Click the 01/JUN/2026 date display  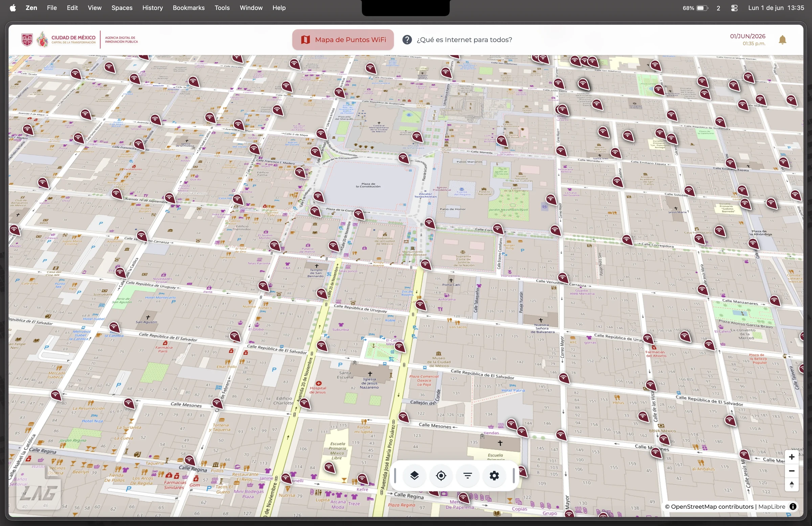coord(747,36)
